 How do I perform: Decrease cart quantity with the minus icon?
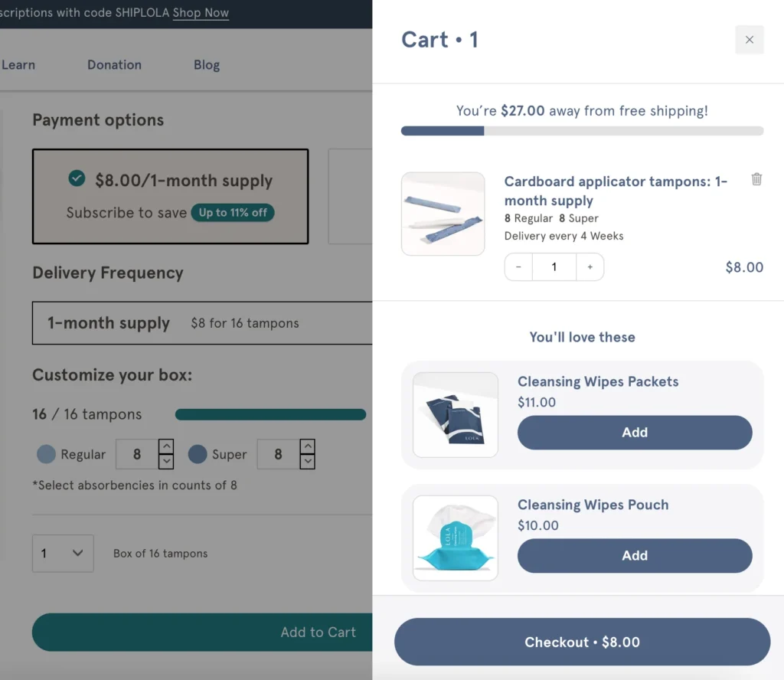coord(518,266)
